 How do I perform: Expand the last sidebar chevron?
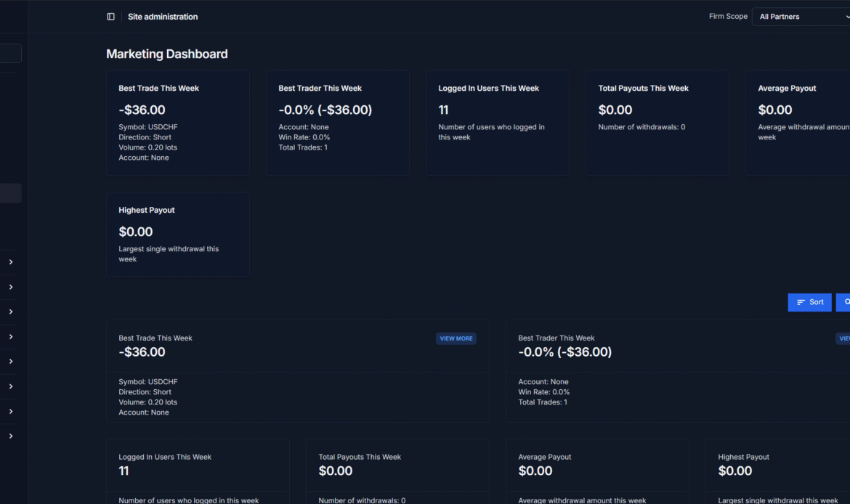click(x=11, y=436)
